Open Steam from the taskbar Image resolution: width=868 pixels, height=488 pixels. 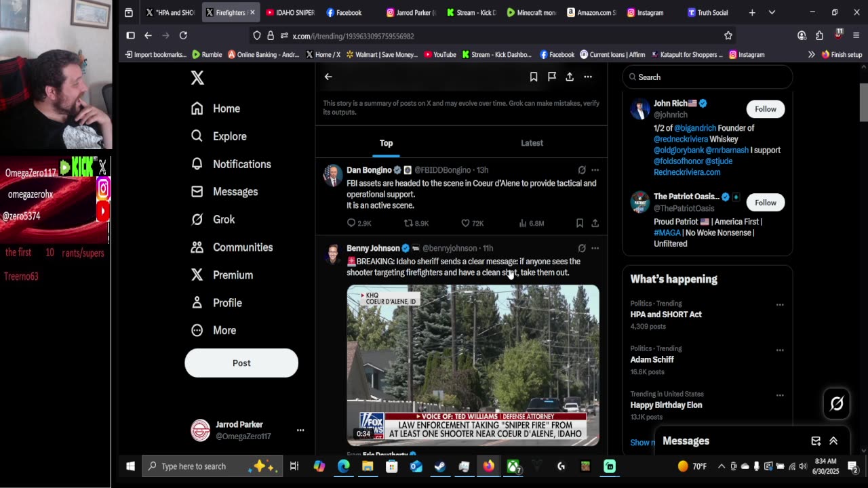click(440, 466)
